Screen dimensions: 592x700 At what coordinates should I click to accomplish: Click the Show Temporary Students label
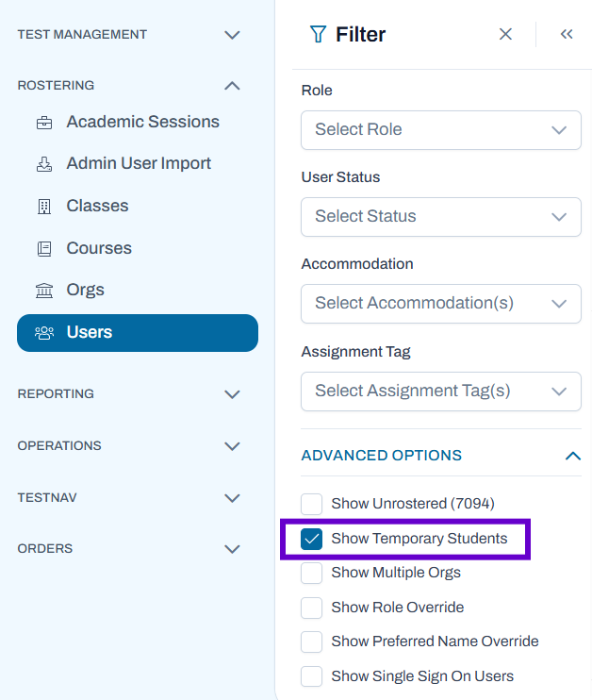(419, 539)
